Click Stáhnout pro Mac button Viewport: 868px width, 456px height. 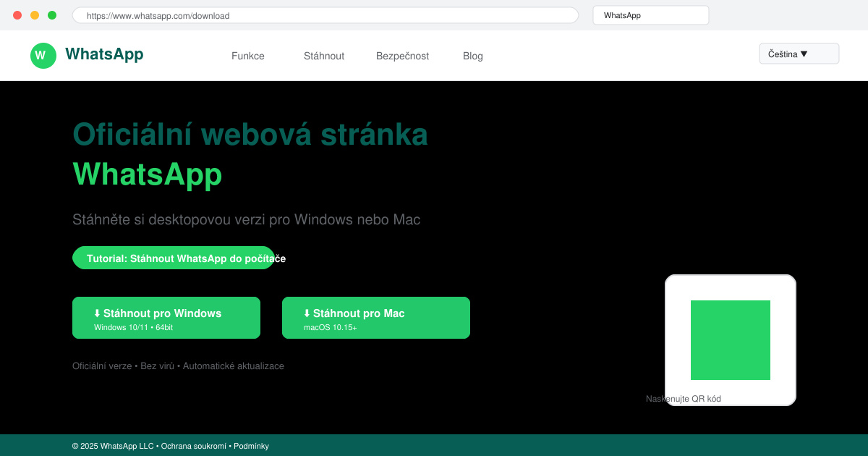[x=376, y=318]
